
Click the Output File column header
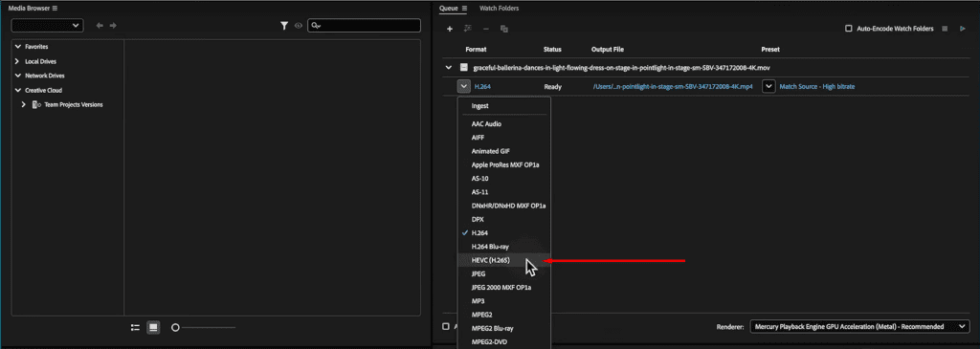pos(608,50)
